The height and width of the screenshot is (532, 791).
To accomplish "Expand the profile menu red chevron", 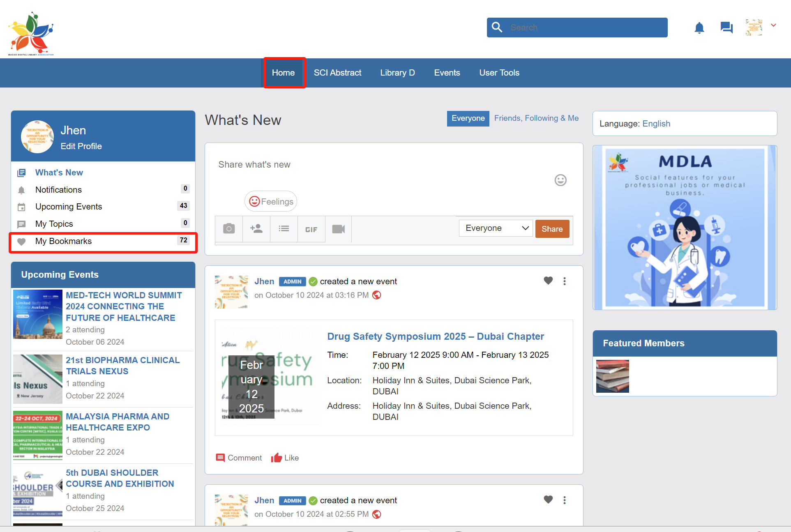I will click(x=773, y=25).
